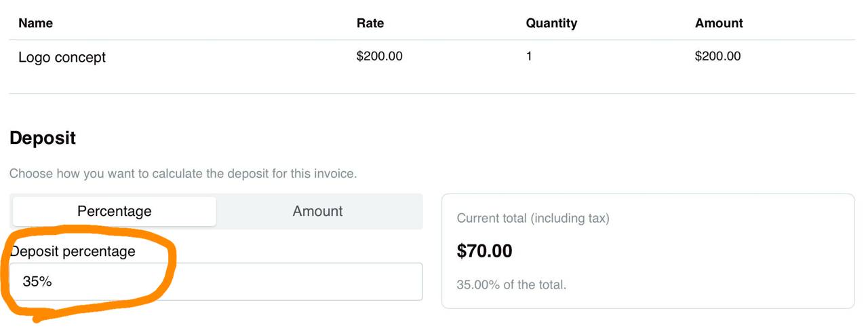Focus the Deposit percentage input field
This screenshot has height=330, width=868.
tap(217, 282)
